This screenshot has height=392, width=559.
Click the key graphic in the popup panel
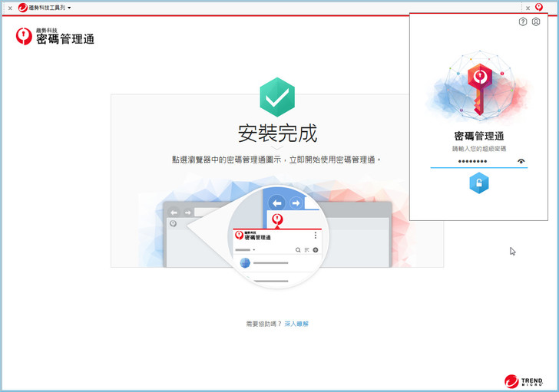pos(480,89)
